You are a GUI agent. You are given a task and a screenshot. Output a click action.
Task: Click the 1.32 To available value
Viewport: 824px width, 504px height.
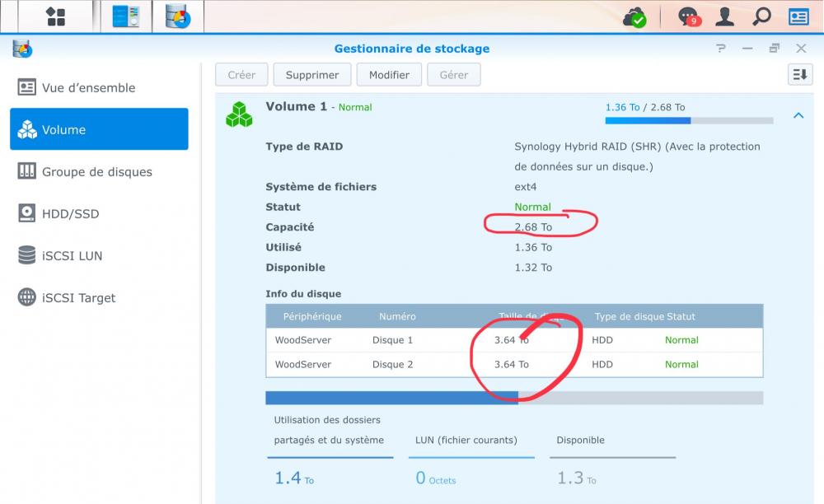(533, 267)
